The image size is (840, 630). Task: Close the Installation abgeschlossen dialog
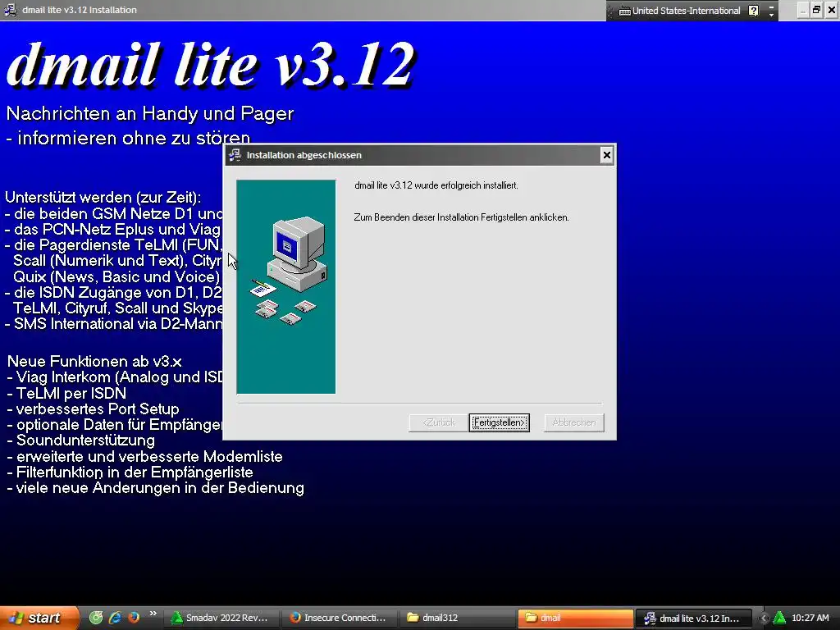tap(606, 155)
